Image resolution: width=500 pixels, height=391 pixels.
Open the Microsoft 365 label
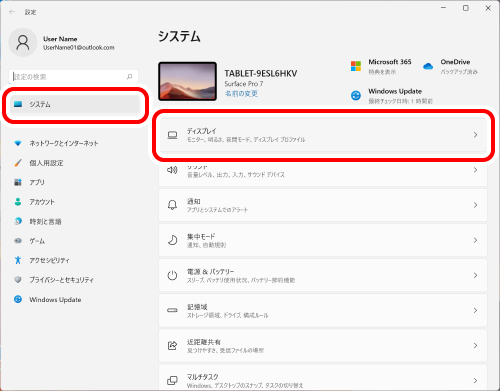point(390,62)
